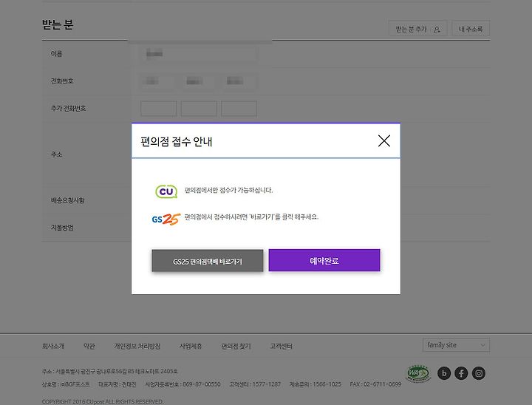Confirm with the 예약완료 button

point(324,260)
